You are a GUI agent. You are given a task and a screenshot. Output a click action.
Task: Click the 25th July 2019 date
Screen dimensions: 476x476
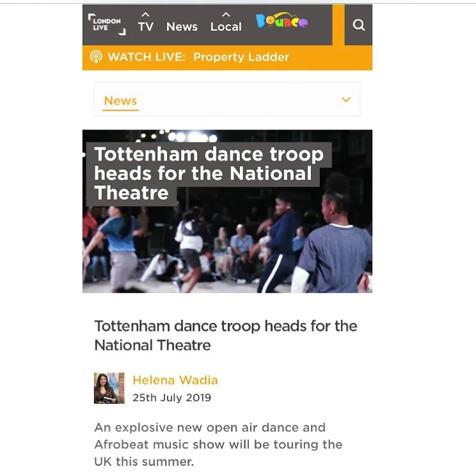point(171,398)
